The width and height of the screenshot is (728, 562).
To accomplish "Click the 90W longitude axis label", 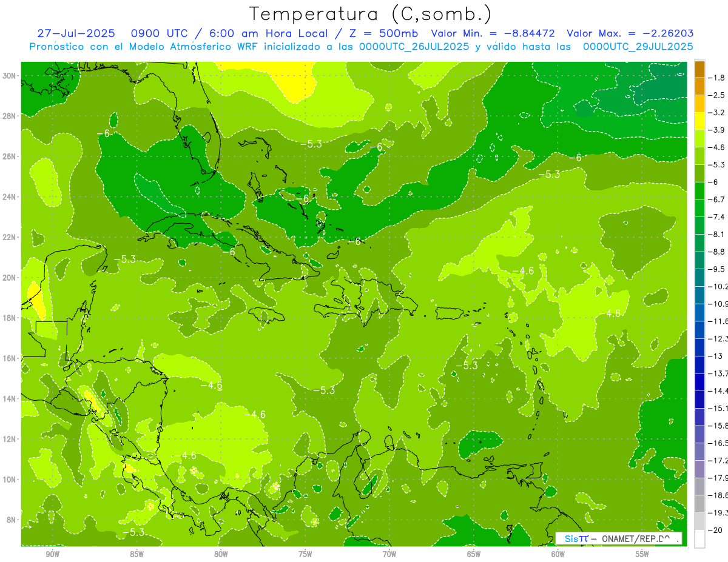I will pos(52,554).
